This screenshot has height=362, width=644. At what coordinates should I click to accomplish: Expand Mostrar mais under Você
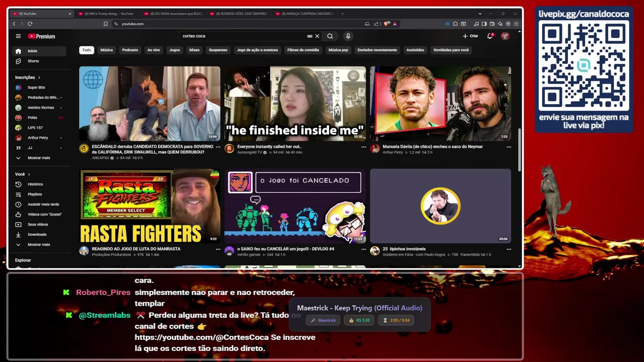click(39, 244)
